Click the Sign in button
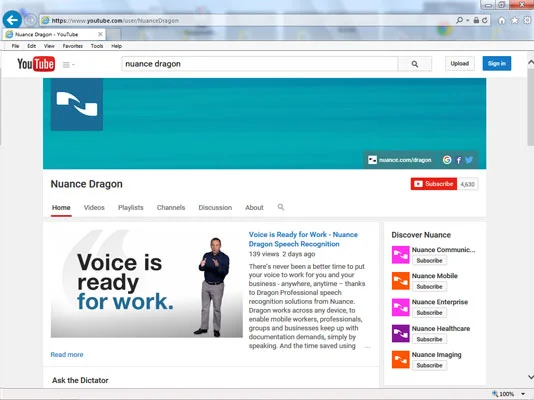Viewport: 534px width, 400px height. click(x=497, y=64)
